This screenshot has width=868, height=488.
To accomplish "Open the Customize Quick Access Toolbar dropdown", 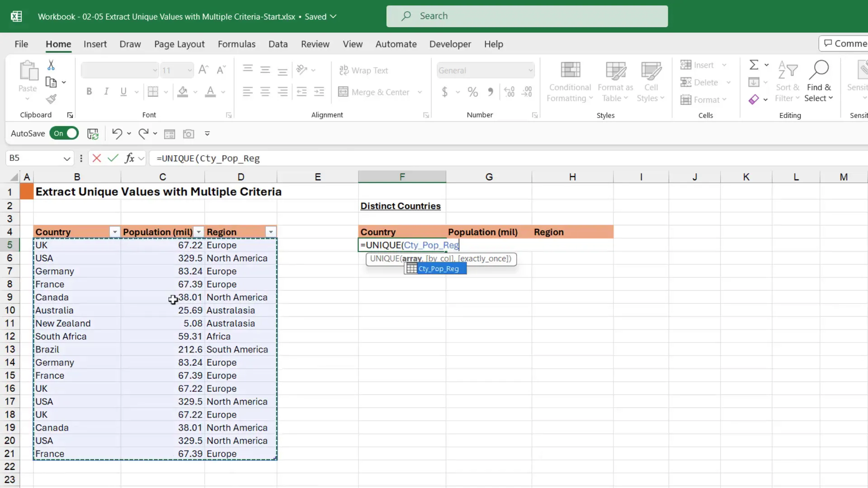I will pyautogui.click(x=207, y=134).
